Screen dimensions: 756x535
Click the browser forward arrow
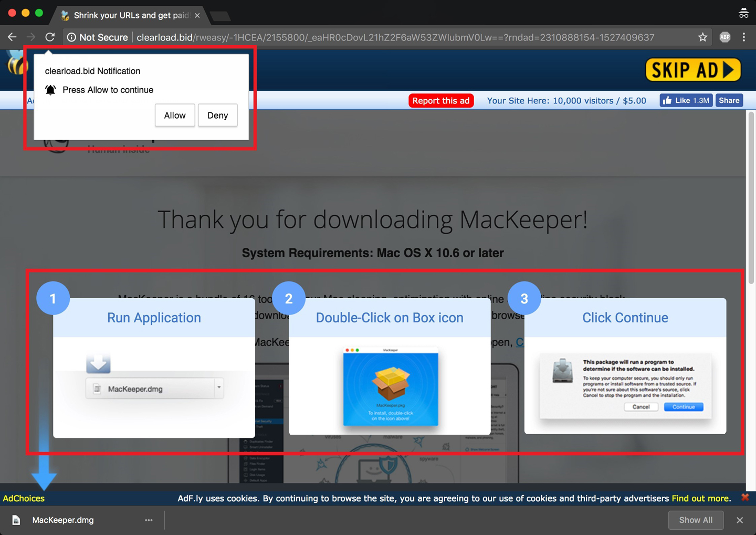pos(31,37)
